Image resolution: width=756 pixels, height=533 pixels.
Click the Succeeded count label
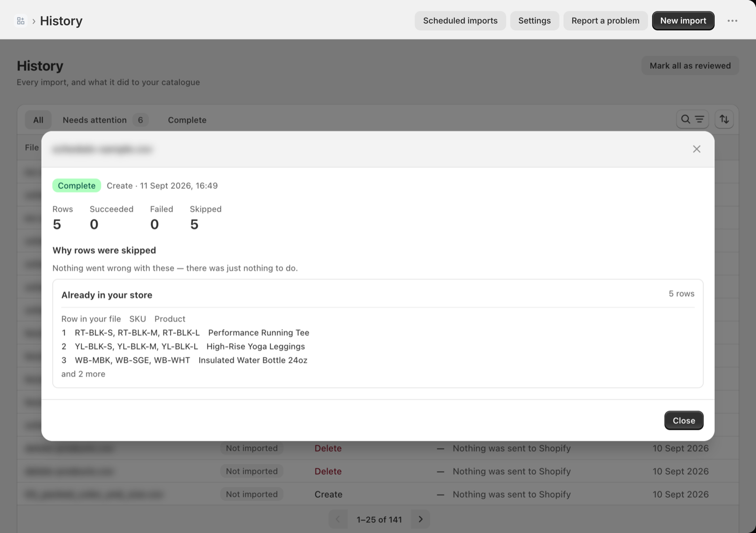pyautogui.click(x=112, y=209)
